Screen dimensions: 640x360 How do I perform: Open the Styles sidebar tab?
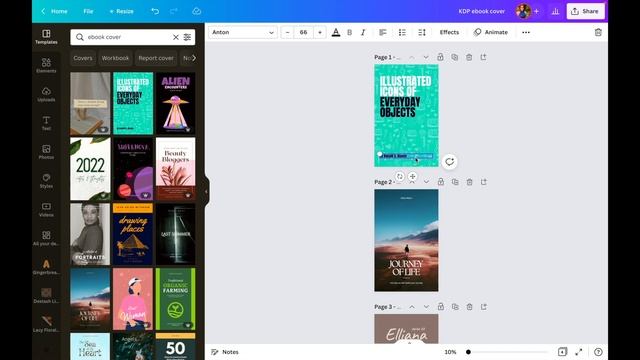[46, 180]
